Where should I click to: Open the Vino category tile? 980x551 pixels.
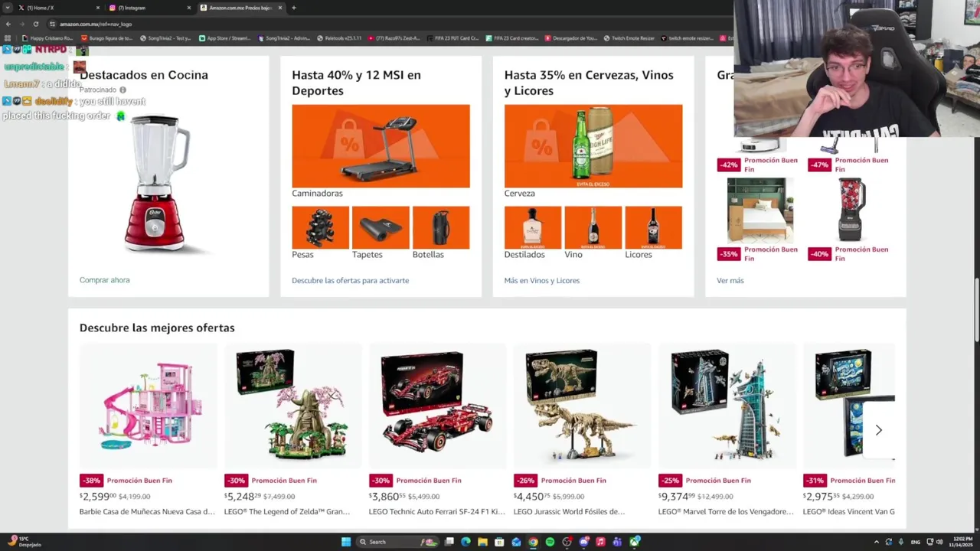click(593, 227)
